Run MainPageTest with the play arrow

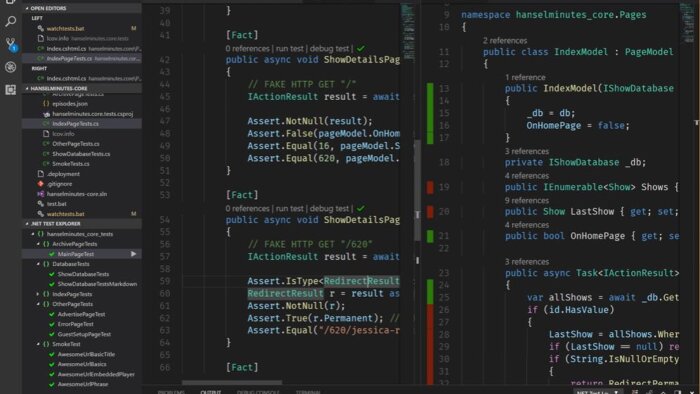coord(133,254)
